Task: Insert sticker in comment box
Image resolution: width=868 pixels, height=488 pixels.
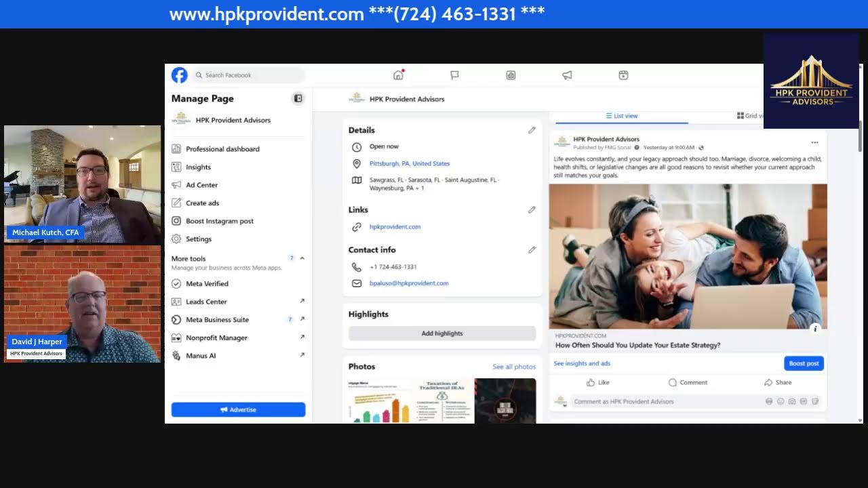Action: [x=814, y=401]
